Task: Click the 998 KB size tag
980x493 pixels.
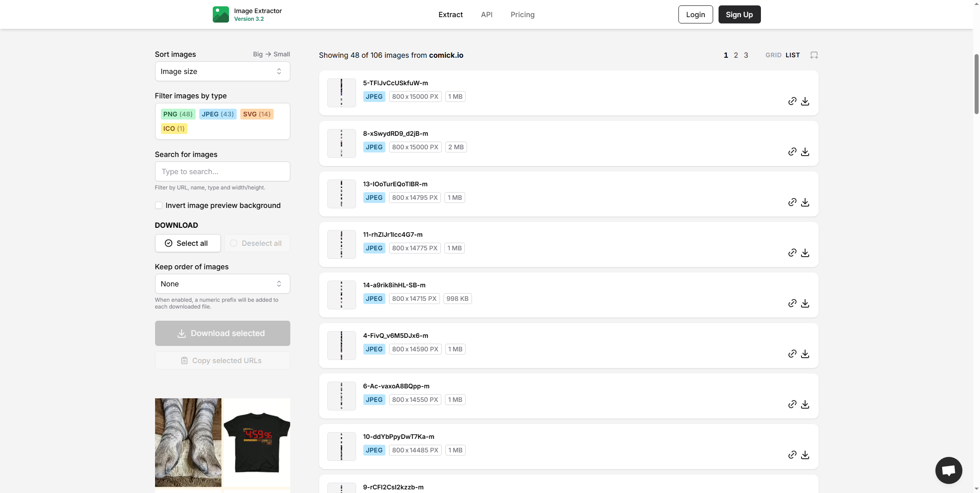Action: pyautogui.click(x=457, y=299)
